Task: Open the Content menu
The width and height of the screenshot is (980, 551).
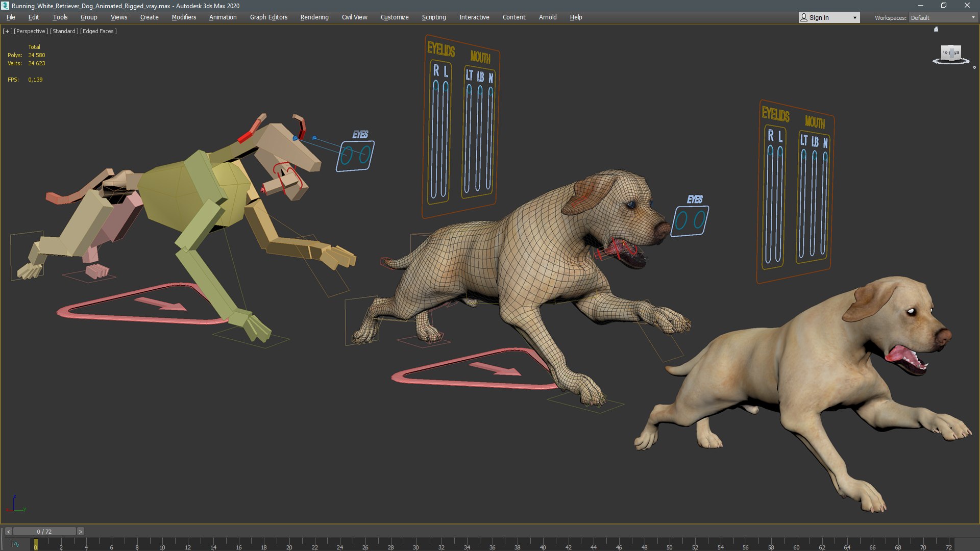Action: pos(514,17)
